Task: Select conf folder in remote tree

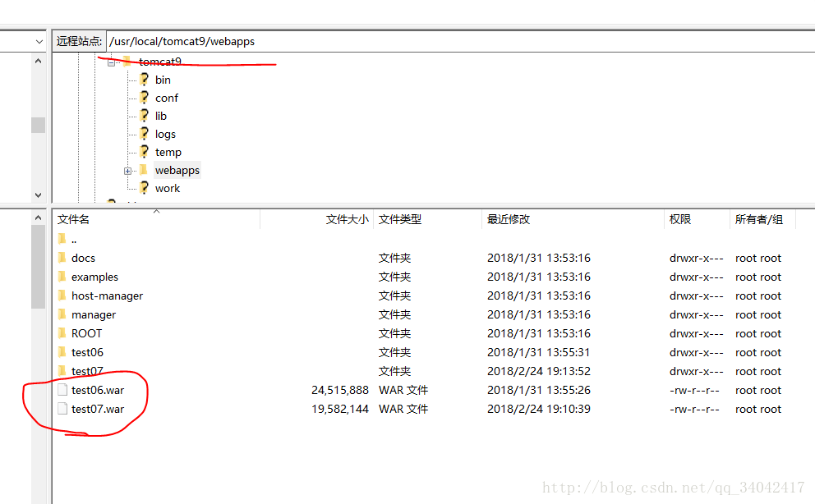Action: pyautogui.click(x=166, y=99)
